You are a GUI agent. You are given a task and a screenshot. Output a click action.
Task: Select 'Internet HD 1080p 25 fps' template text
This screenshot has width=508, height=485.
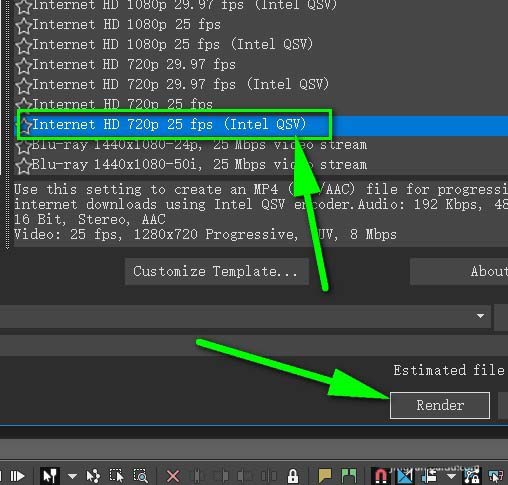[x=126, y=25]
